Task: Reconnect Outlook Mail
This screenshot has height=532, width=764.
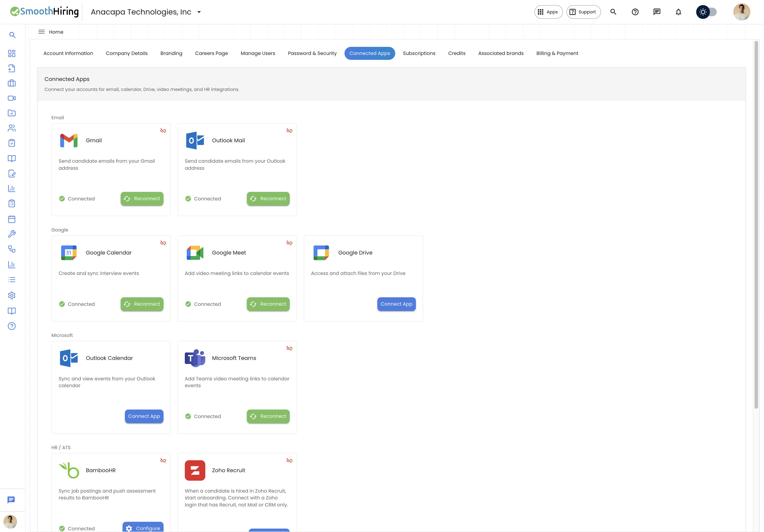Action: tap(268, 198)
